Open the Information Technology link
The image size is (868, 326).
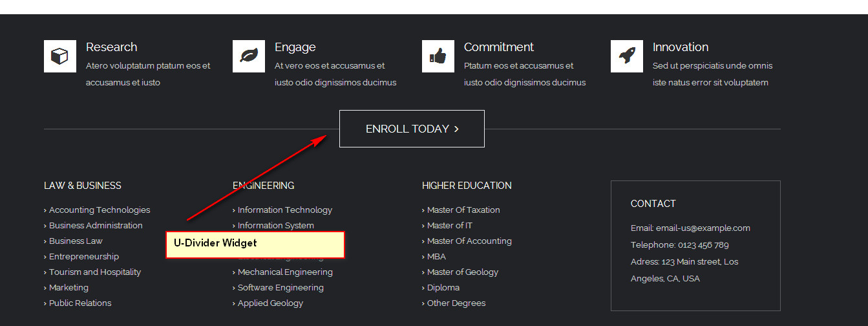(x=284, y=210)
